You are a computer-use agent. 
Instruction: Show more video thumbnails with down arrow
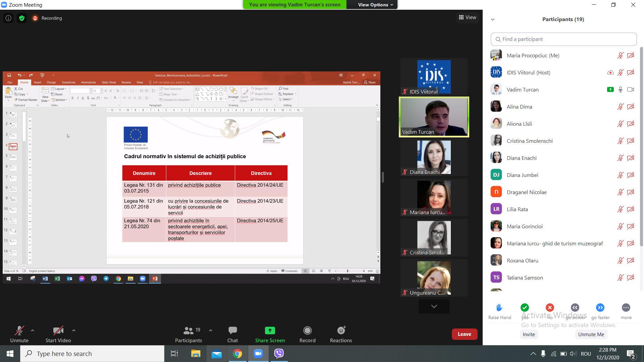pyautogui.click(x=434, y=306)
